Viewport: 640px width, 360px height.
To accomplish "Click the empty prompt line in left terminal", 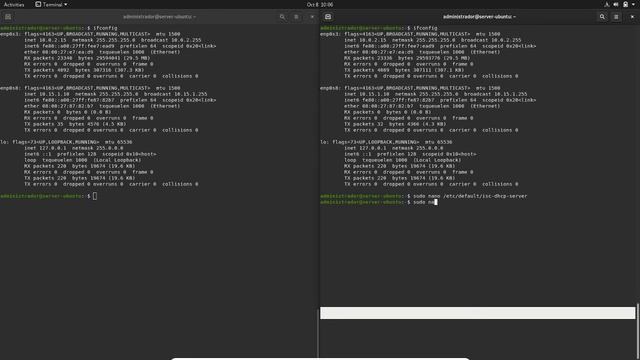I will coord(49,196).
